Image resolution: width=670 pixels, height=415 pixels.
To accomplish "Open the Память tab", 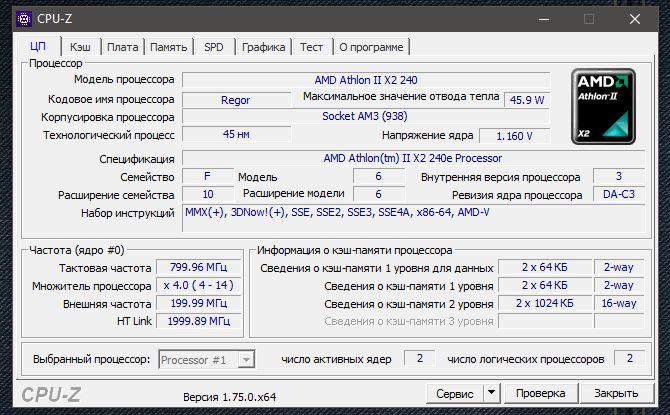I will coord(169,47).
